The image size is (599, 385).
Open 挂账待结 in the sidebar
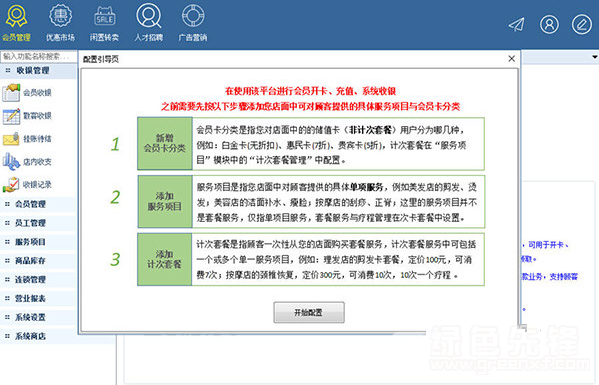pyautogui.click(x=27, y=139)
